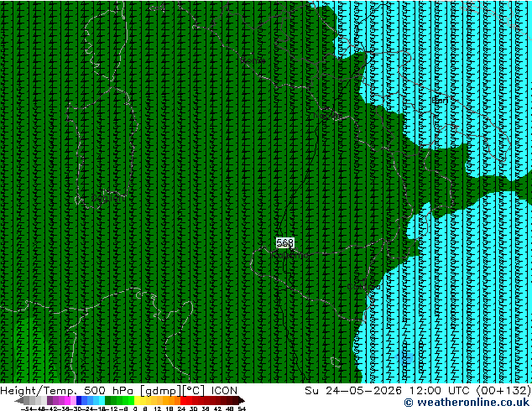This screenshot has height=411, width=532.
Task: Click the 568 contour height label
Action: pyautogui.click(x=284, y=242)
